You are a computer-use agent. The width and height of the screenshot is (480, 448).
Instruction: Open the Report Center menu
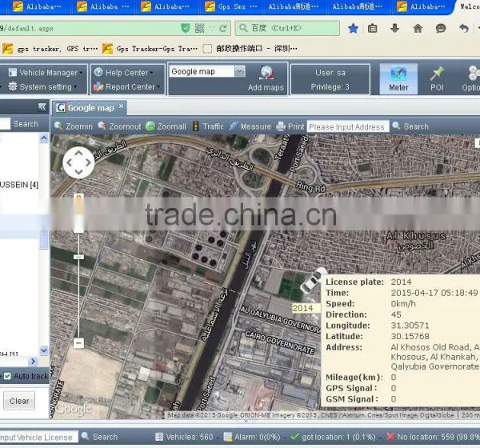pos(126,87)
